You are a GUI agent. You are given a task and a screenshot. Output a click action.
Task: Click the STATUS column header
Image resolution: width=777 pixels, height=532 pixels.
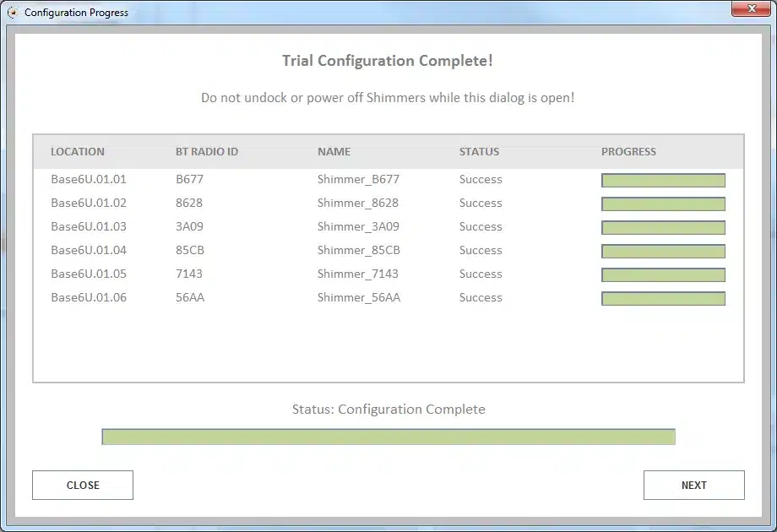[x=479, y=151]
